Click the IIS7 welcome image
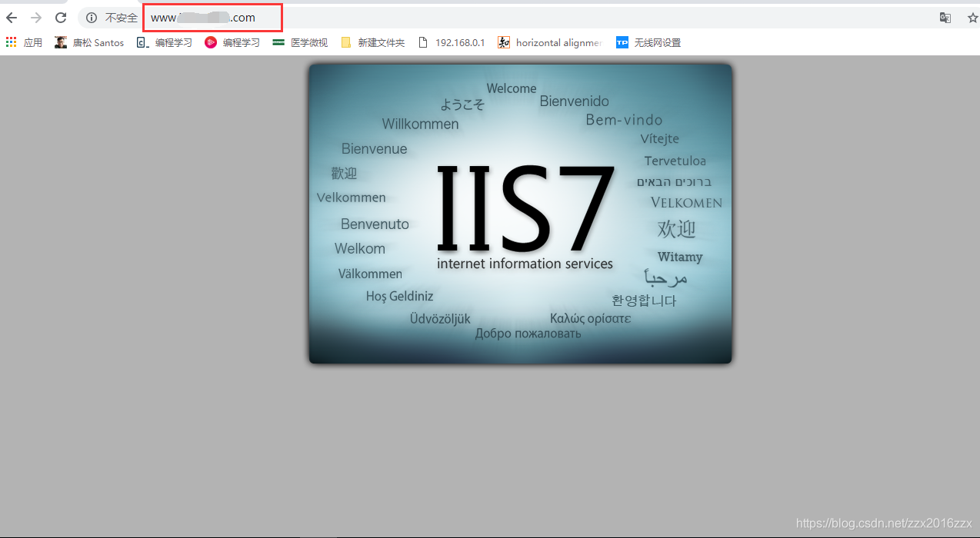 pyautogui.click(x=520, y=214)
